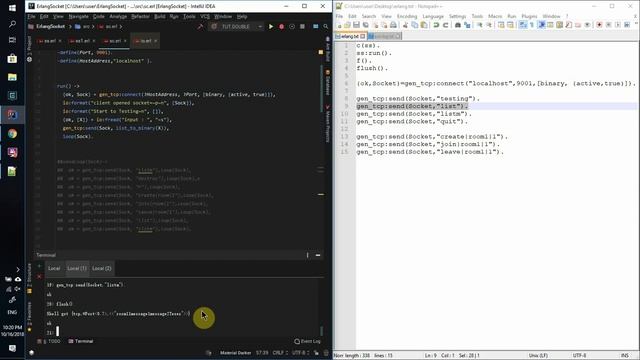Open Event Log at IntelliJ bottom bar
Viewport: 640px width, 360px height.
pos(307,341)
